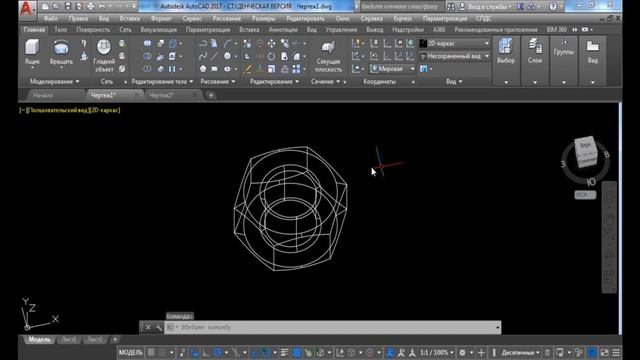Image resolution: width=640 pixels, height=360 pixels.
Task: Click the Save icon in quick access toolbar
Action: [68, 7]
